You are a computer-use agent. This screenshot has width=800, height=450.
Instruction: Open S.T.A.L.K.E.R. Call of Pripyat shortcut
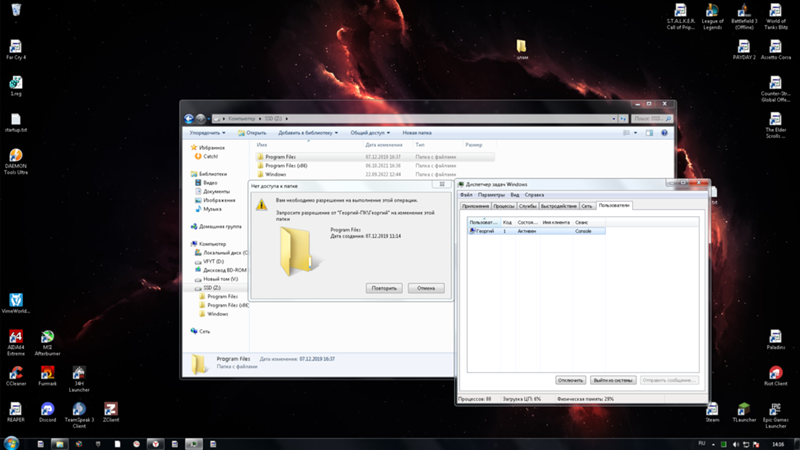(681, 16)
